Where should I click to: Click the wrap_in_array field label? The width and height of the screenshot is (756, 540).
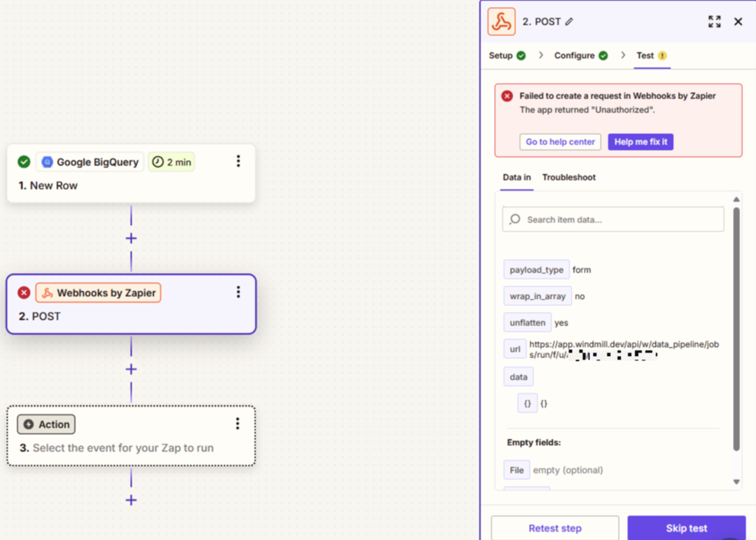point(538,296)
